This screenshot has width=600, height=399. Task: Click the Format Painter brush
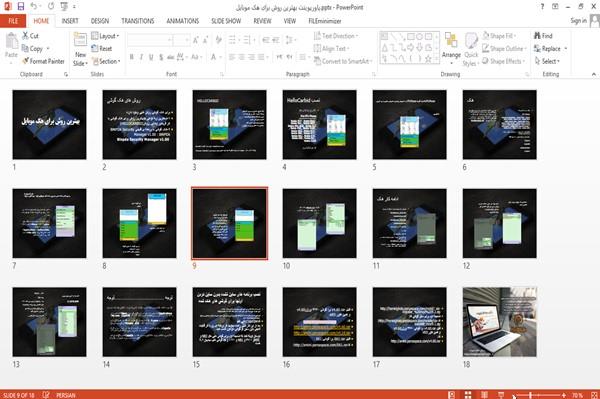coord(43,61)
